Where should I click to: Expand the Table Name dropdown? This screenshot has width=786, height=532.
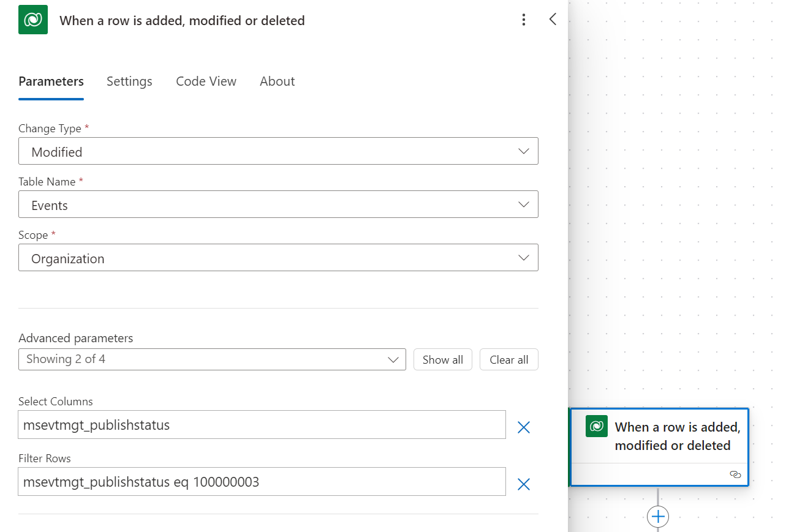(x=524, y=204)
